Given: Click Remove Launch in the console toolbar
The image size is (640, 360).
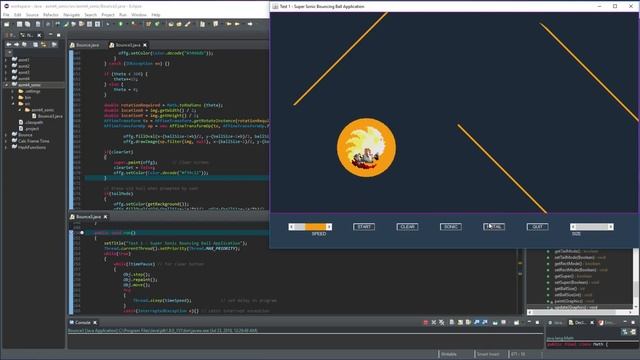Looking at the screenshot, I should click(x=434, y=322).
